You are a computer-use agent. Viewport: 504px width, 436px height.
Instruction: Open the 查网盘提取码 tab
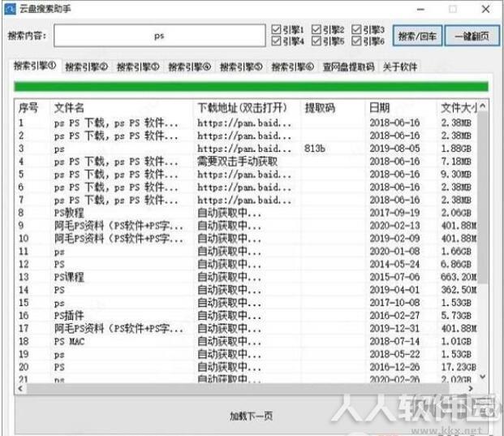[x=349, y=67]
